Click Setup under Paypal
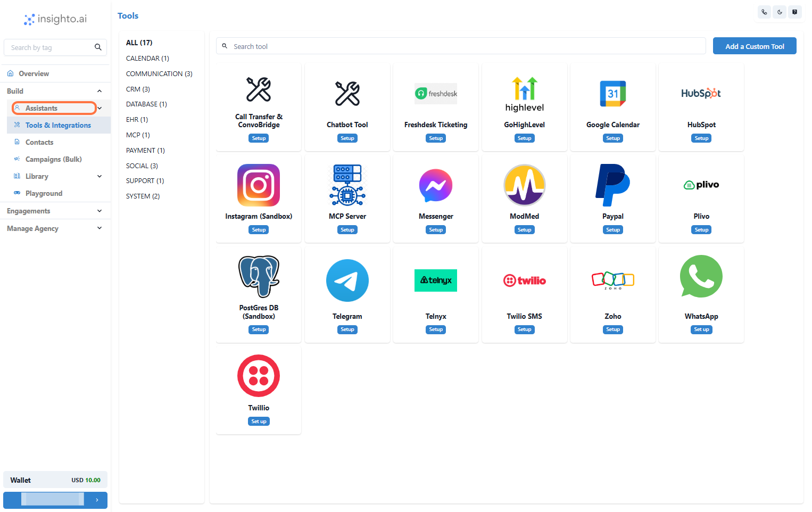812x512 pixels. point(613,229)
